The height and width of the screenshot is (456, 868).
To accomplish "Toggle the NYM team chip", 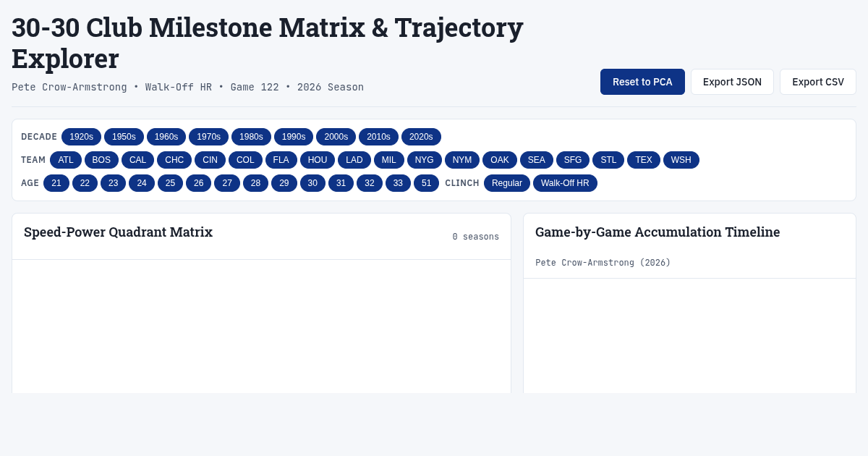I will tap(462, 160).
